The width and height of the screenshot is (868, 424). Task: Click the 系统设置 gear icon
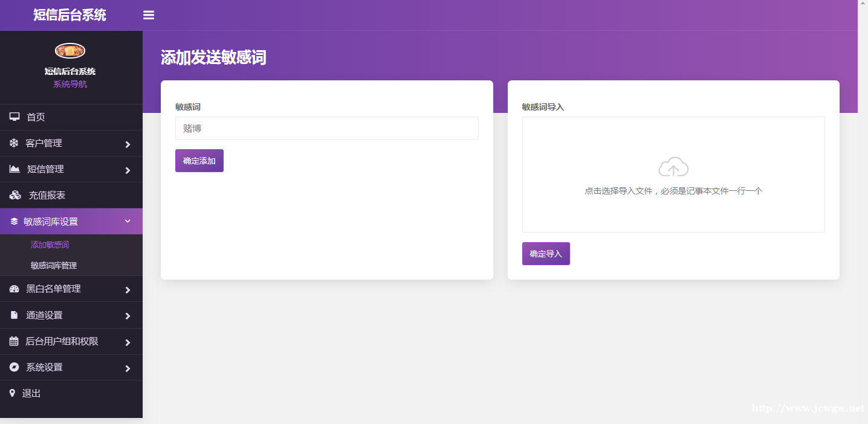click(13, 367)
